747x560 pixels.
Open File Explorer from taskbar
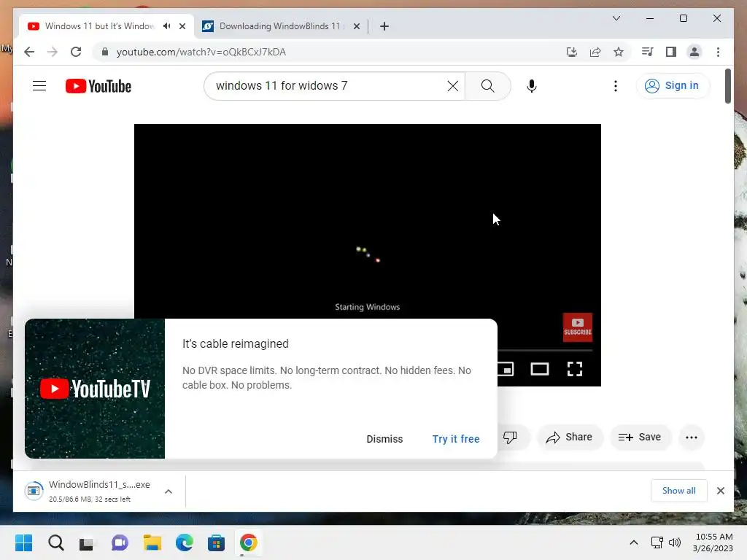152,542
